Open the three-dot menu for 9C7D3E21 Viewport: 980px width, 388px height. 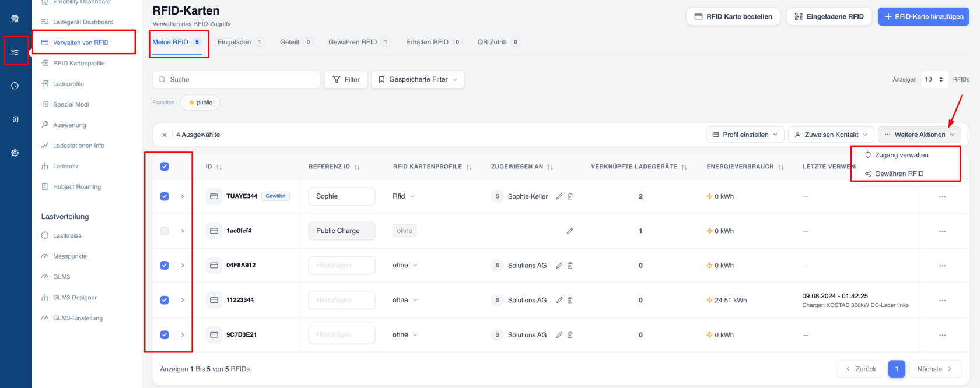pyautogui.click(x=942, y=335)
